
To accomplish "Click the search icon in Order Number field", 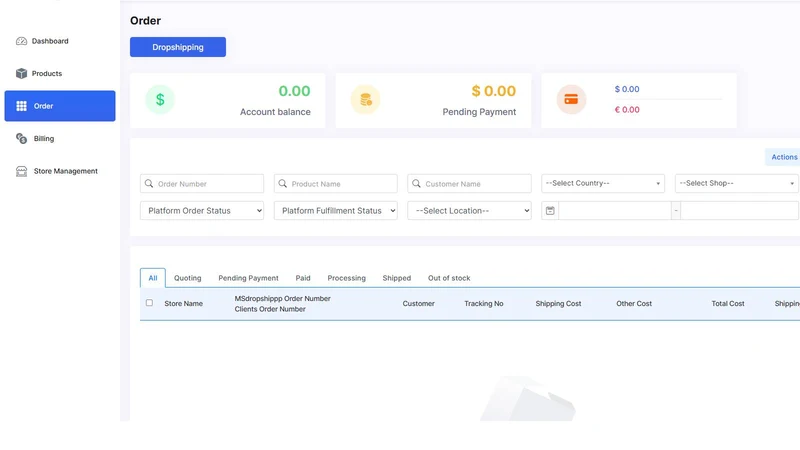I will pos(149,184).
